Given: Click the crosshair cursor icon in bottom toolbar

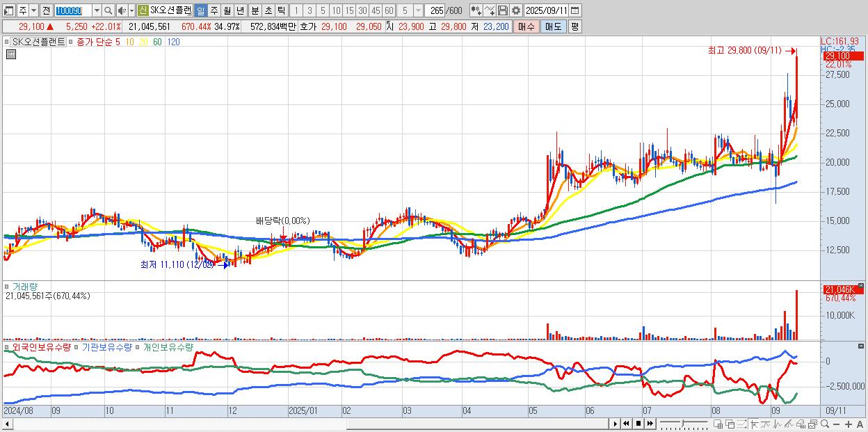Looking at the screenshot, I should (x=754, y=424).
